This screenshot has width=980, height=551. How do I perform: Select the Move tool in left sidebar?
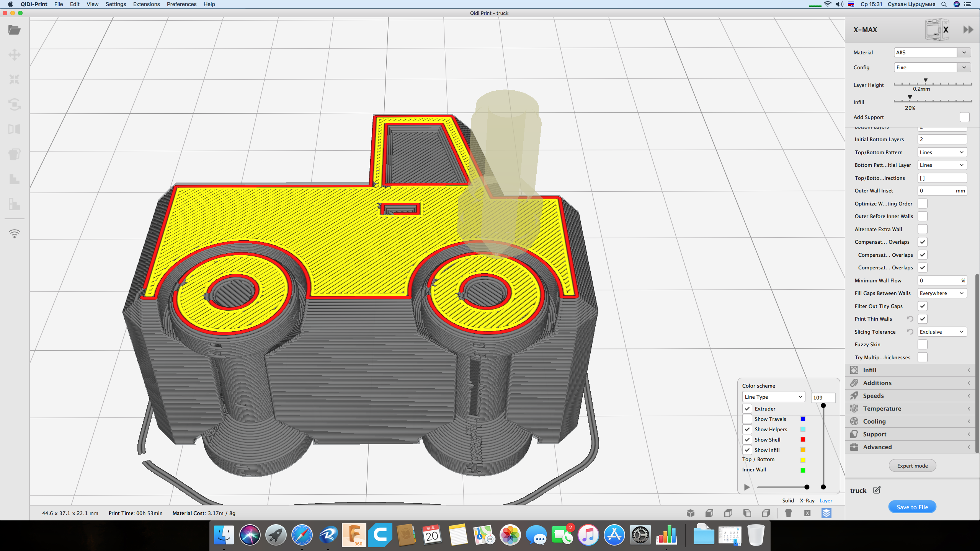pyautogui.click(x=15, y=55)
